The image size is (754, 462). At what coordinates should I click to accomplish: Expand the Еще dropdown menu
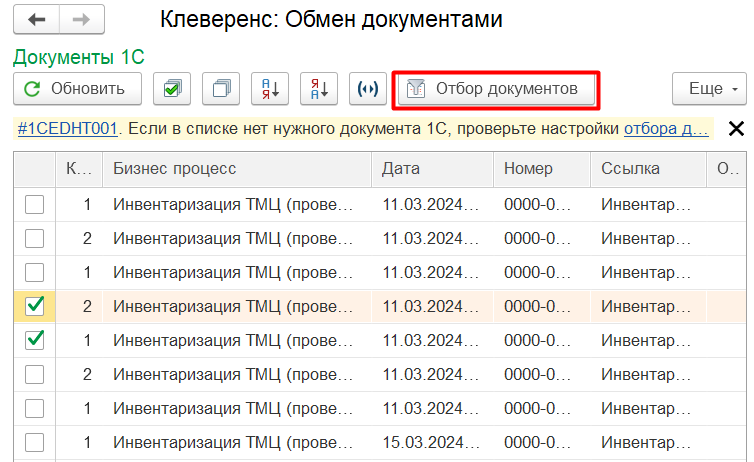pos(709,88)
